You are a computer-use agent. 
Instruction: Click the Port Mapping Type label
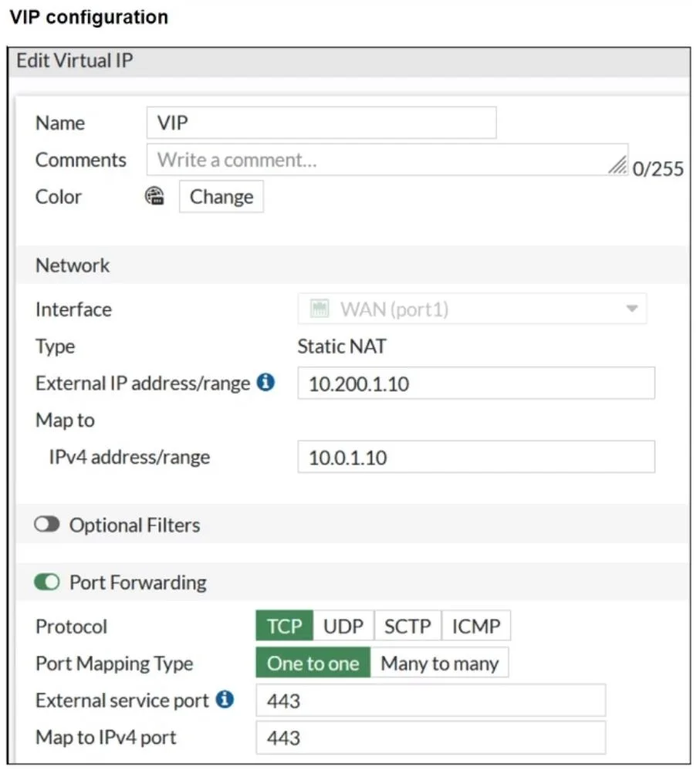114,664
